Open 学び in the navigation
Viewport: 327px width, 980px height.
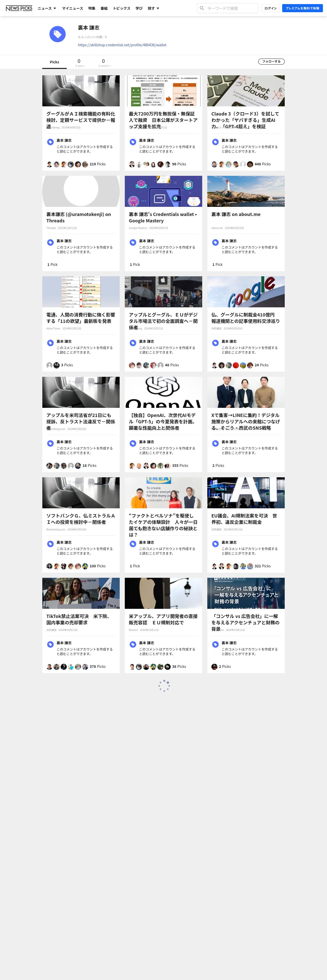[139, 8]
